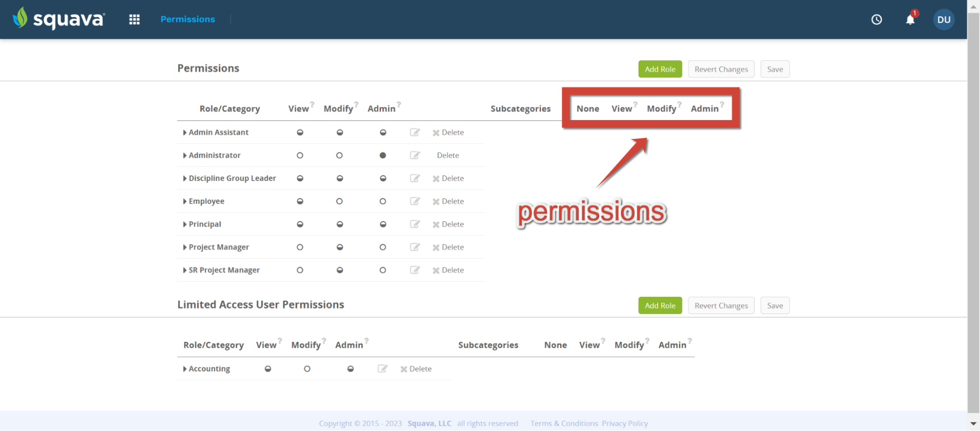Select Modify radio for Accounting
980x431 pixels.
(x=307, y=369)
